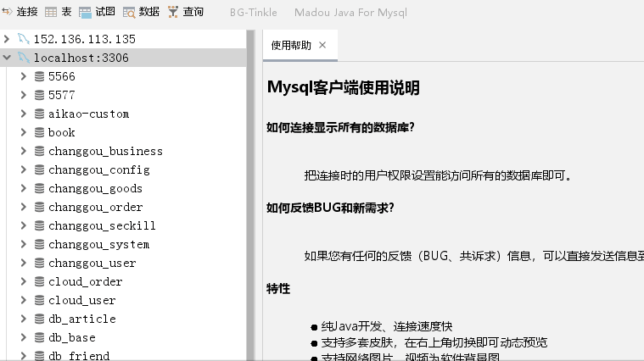Click the database icon beside db_base

pyautogui.click(x=39, y=337)
